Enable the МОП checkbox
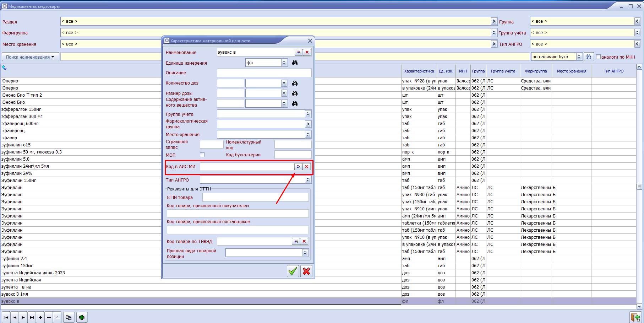Viewport: 644px width, 323px height. point(202,155)
